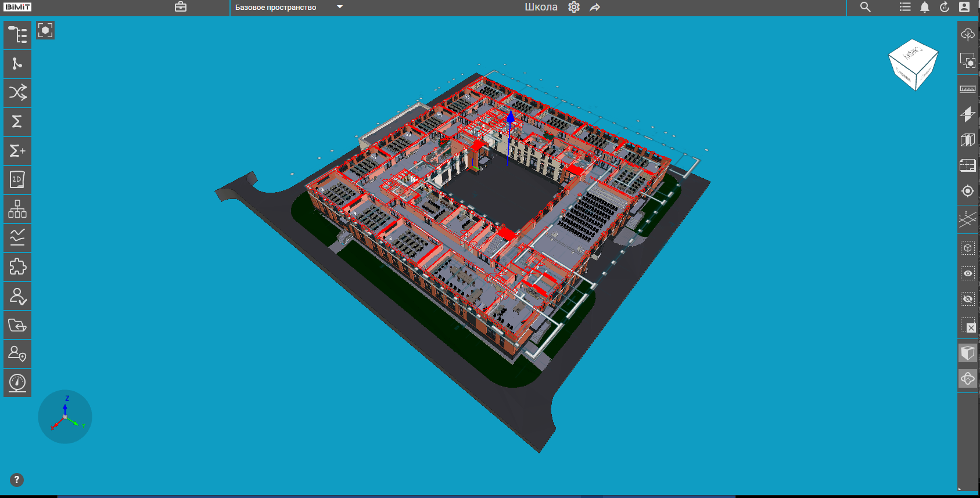Open the puzzle piece plugins panel
The image size is (980, 498).
[17, 267]
